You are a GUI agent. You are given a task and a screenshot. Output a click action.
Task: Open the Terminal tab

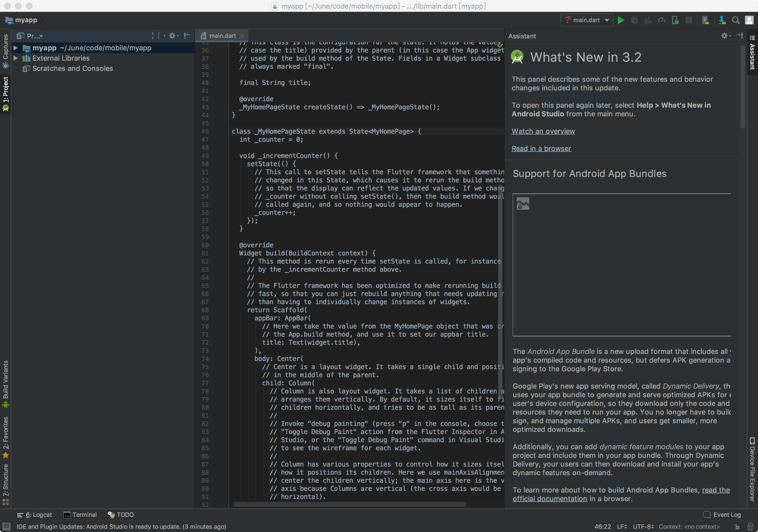pyautogui.click(x=80, y=514)
